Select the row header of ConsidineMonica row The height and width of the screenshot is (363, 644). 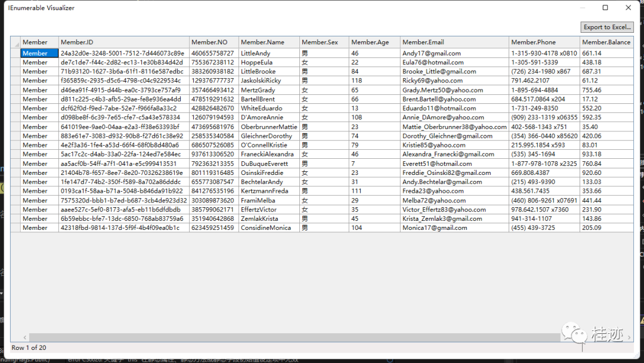[16, 227]
